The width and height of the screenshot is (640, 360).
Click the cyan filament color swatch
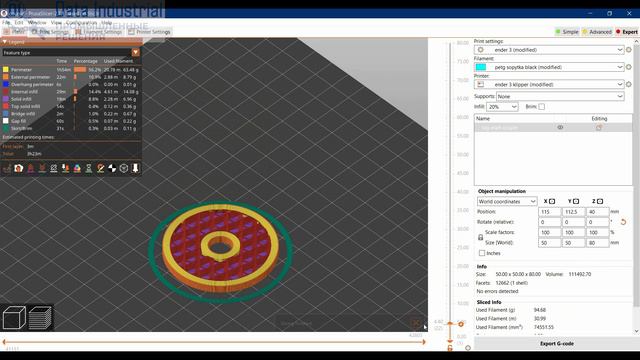(481, 67)
